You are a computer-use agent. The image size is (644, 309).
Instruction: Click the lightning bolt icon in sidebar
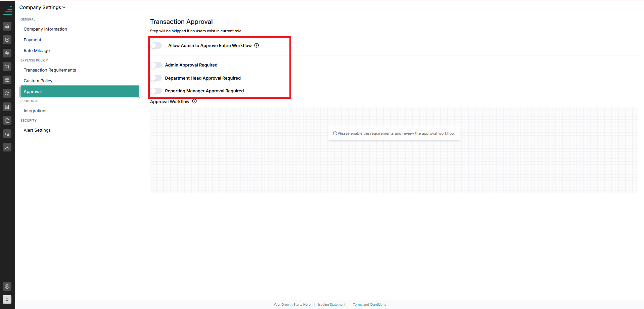tap(7, 286)
